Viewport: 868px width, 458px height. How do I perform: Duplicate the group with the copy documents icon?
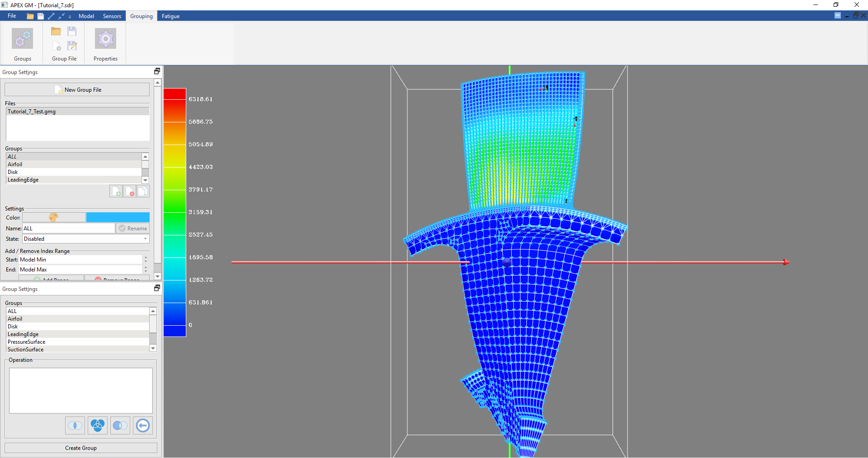point(143,191)
